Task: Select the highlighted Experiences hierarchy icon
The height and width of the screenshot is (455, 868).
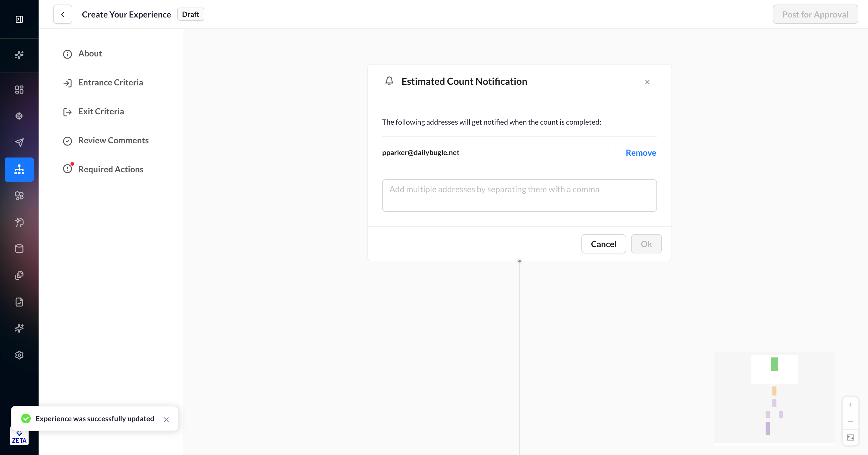Action: (x=19, y=169)
